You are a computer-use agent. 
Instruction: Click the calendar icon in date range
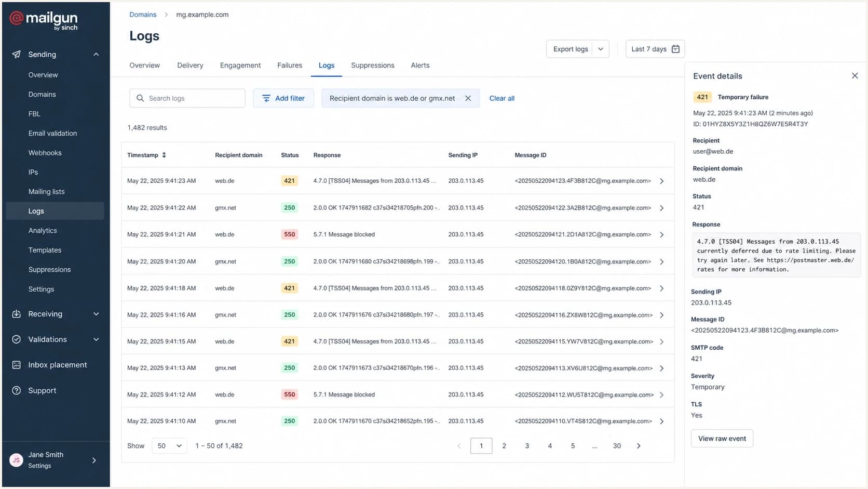point(675,49)
